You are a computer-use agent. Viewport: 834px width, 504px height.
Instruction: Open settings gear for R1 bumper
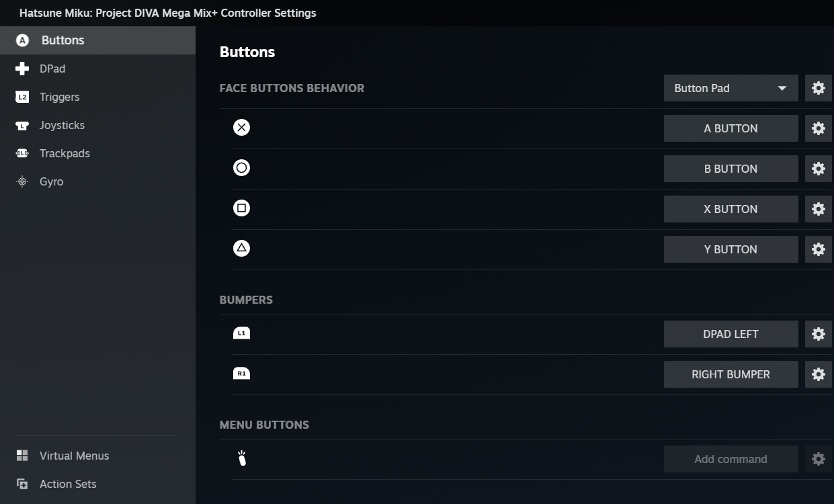coord(818,374)
